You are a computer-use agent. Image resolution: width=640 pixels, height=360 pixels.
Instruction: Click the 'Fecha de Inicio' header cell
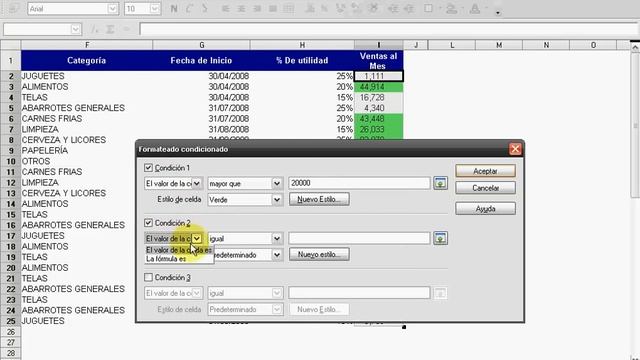click(201, 60)
